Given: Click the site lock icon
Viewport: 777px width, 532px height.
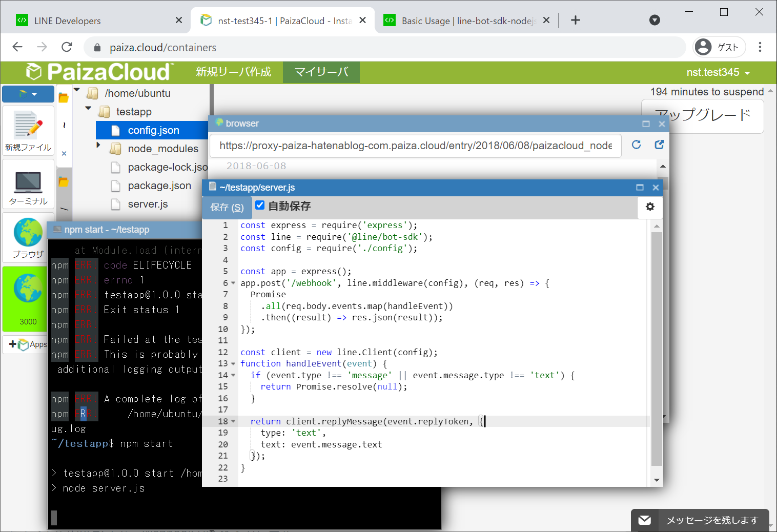Looking at the screenshot, I should click(x=97, y=48).
